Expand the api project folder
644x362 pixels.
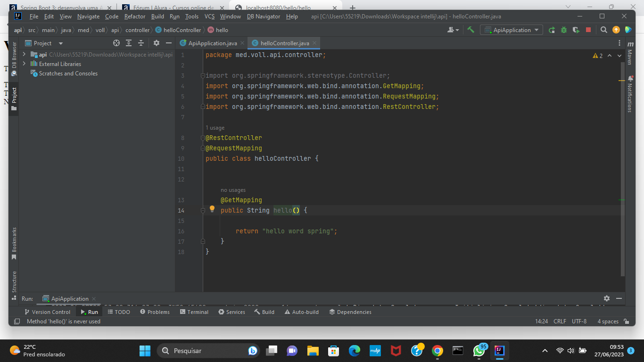click(24, 55)
